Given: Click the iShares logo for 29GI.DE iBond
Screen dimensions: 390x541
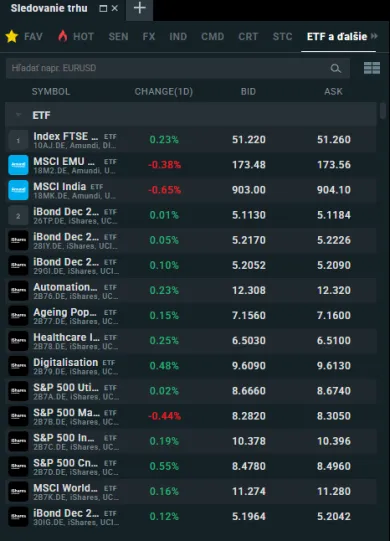Looking at the screenshot, I should (x=18, y=265).
